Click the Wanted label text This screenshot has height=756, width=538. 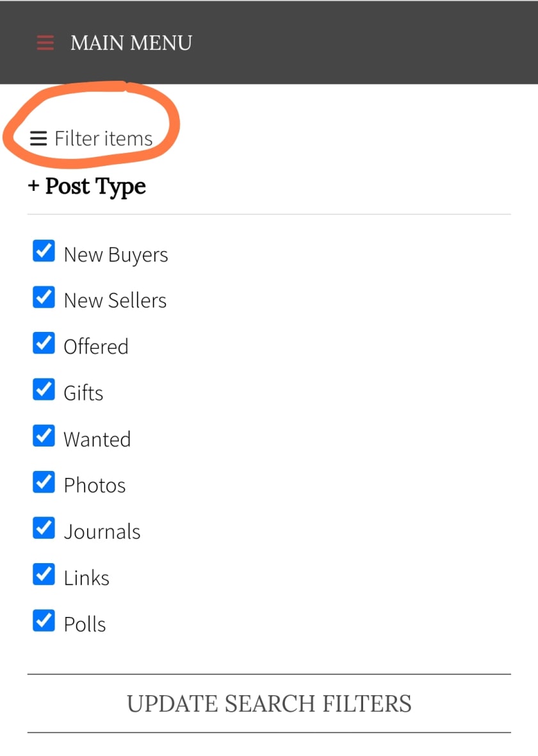[97, 440]
